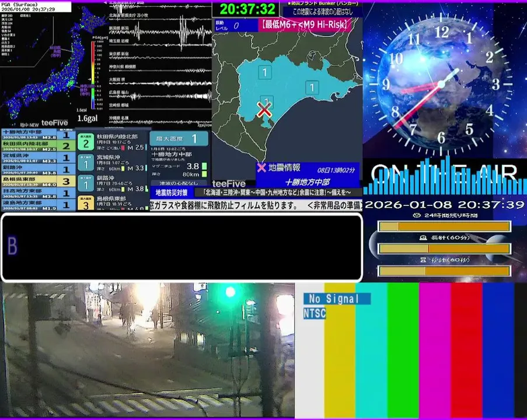527x420 pixels.
Task: Click the 広島県 福山 waveform trace
Action: pos(160,96)
